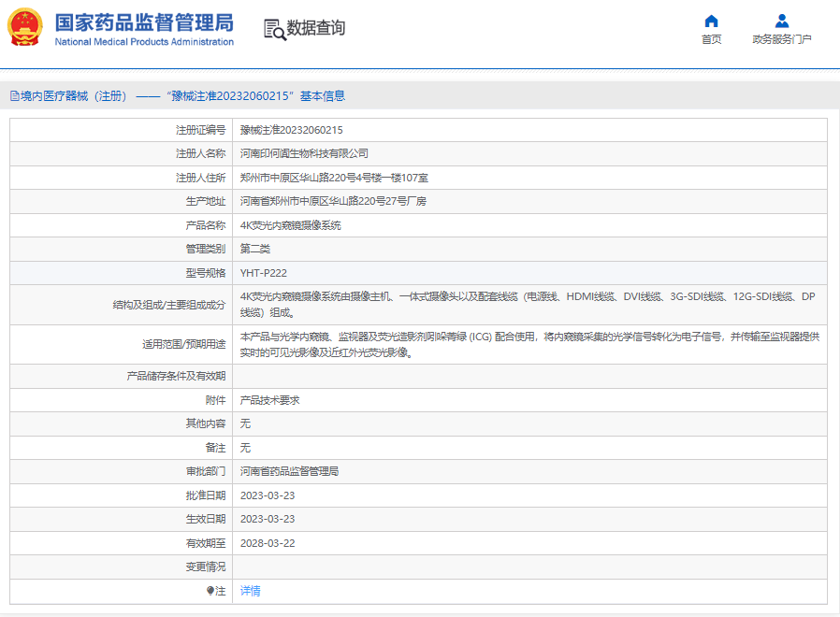Click the document icon before 境内医疗器械
This screenshot has width=840, height=617.
pos(14,96)
